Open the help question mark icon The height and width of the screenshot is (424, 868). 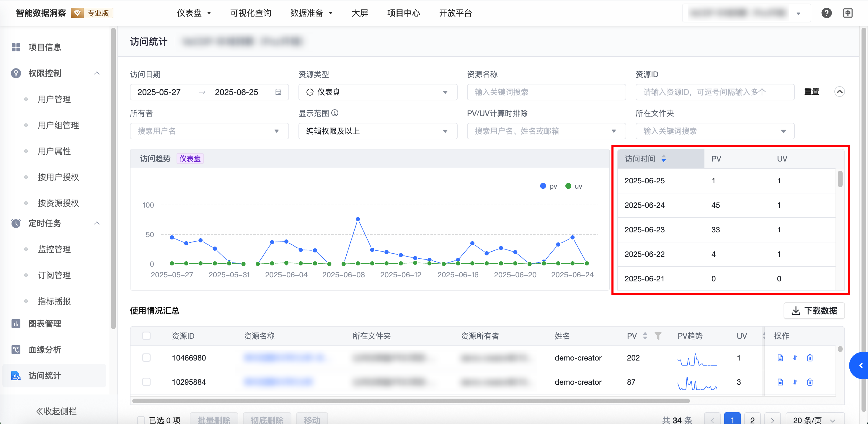click(826, 13)
